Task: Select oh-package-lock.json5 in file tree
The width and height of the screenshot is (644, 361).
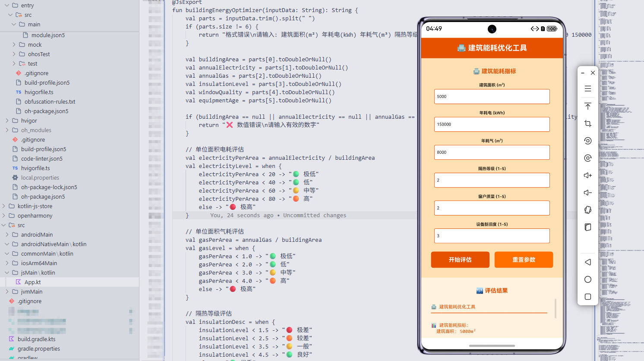Action: point(69,187)
